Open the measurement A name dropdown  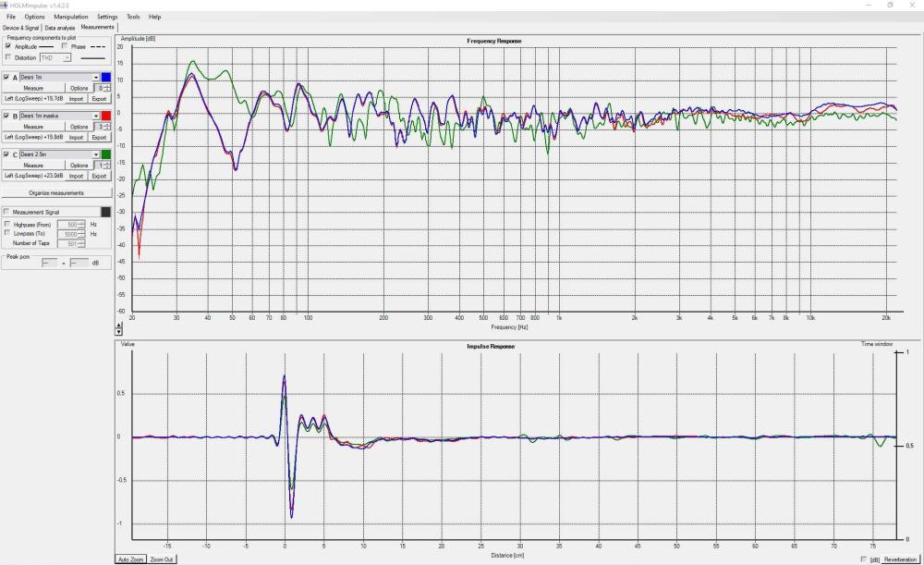[95, 78]
